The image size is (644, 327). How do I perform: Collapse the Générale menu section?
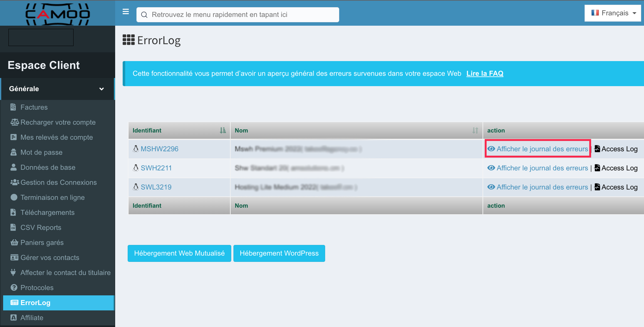point(58,89)
